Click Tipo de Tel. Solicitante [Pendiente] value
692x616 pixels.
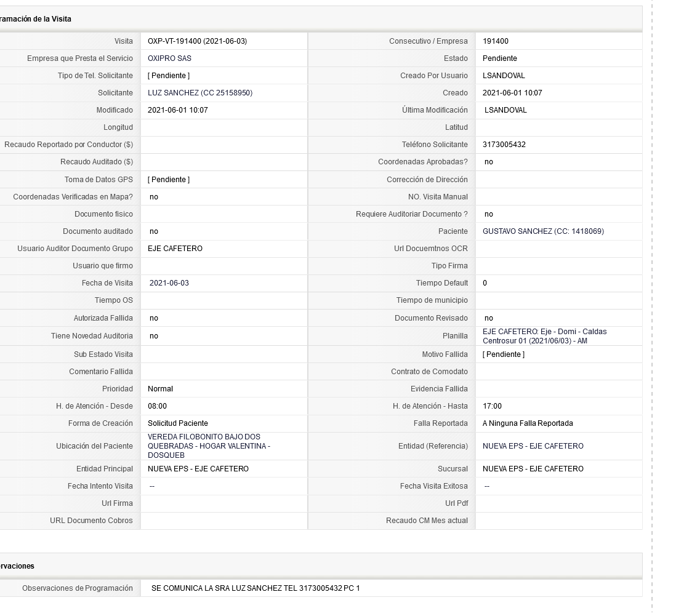click(169, 76)
